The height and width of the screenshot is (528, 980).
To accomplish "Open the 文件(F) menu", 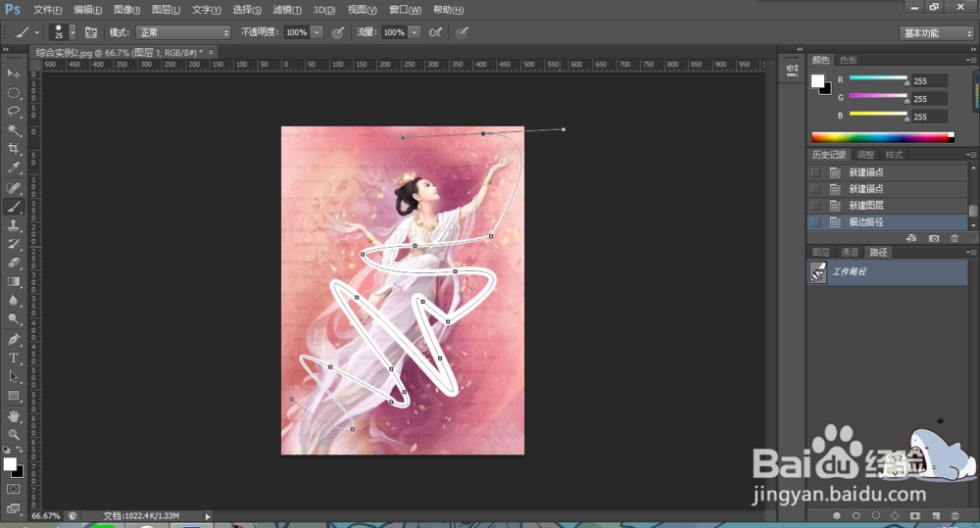I will point(47,10).
